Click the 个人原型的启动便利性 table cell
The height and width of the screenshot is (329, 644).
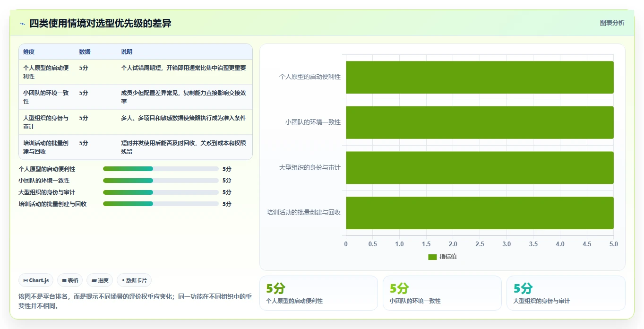click(x=47, y=72)
